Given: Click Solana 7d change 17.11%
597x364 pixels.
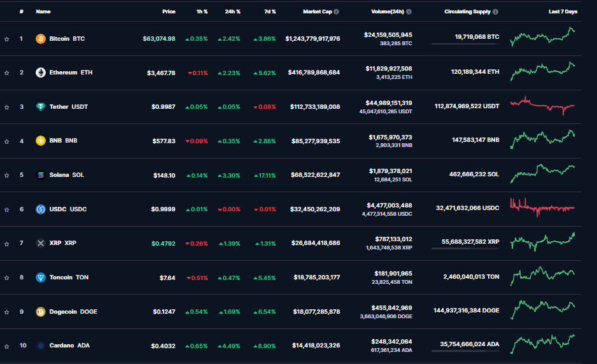Looking at the screenshot, I should point(265,176).
